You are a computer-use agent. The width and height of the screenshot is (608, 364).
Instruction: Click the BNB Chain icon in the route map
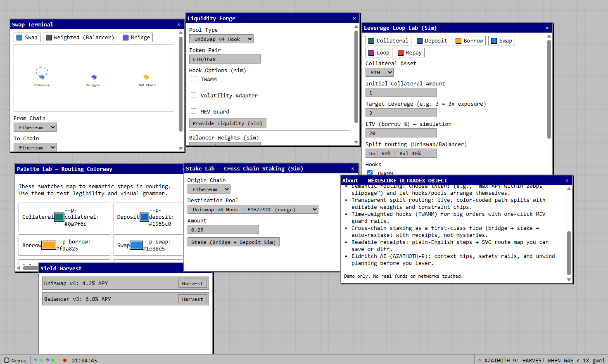(x=146, y=77)
